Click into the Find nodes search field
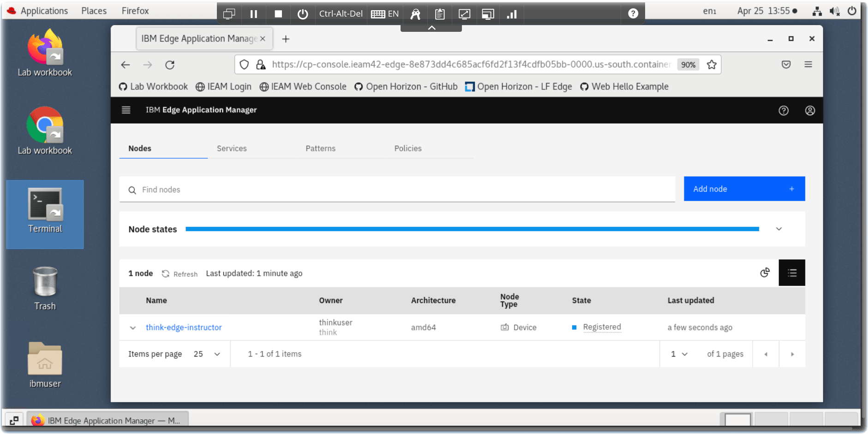 point(397,190)
